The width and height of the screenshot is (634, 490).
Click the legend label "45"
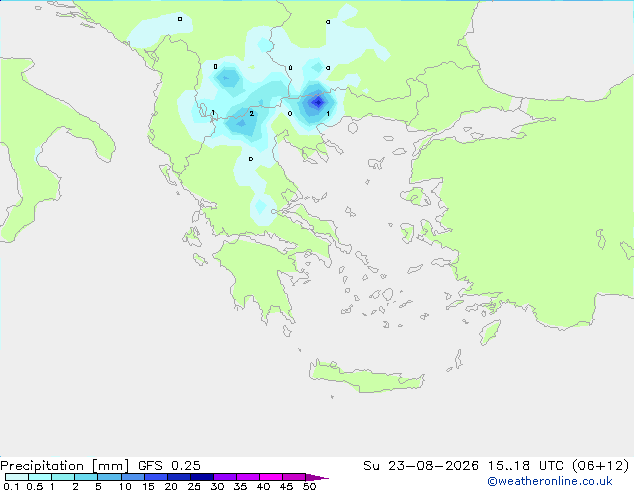[286, 486]
